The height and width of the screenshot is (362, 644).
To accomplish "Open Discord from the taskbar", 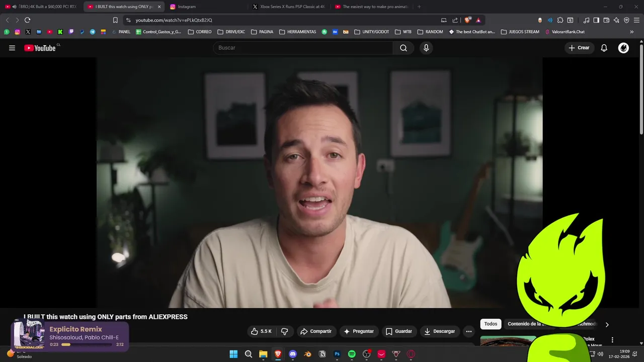I will [x=293, y=354].
